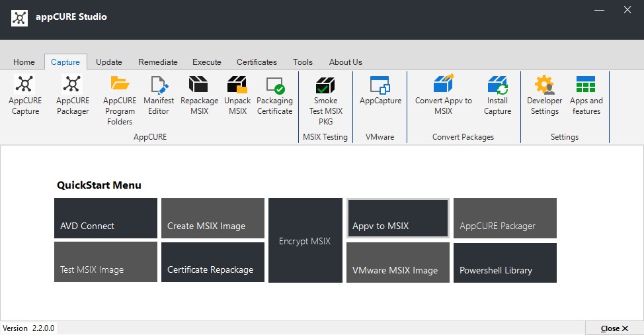Click the VMware MSIX Image tile

tap(398, 263)
